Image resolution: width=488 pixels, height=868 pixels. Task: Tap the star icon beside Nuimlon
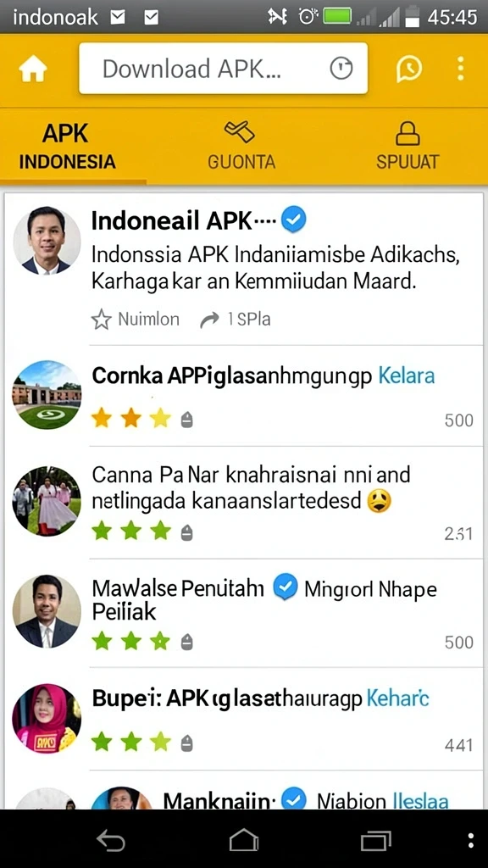point(102,320)
